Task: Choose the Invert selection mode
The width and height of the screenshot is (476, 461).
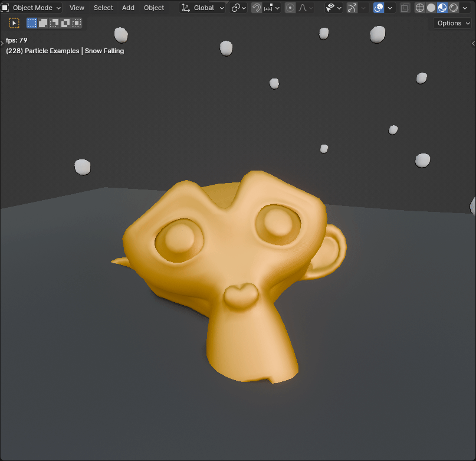Action: [x=65, y=23]
